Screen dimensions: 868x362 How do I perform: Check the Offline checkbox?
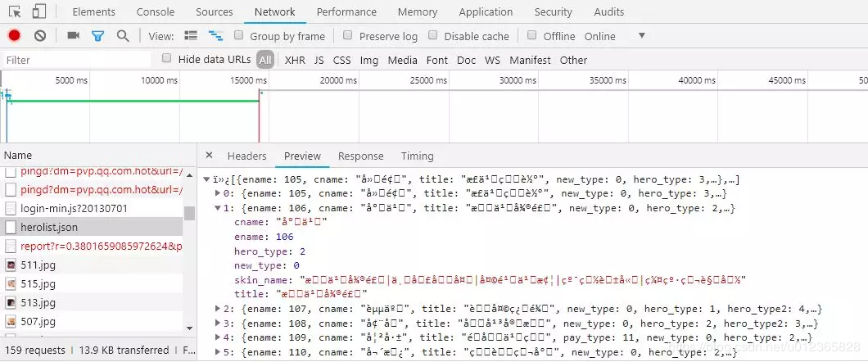click(x=532, y=35)
